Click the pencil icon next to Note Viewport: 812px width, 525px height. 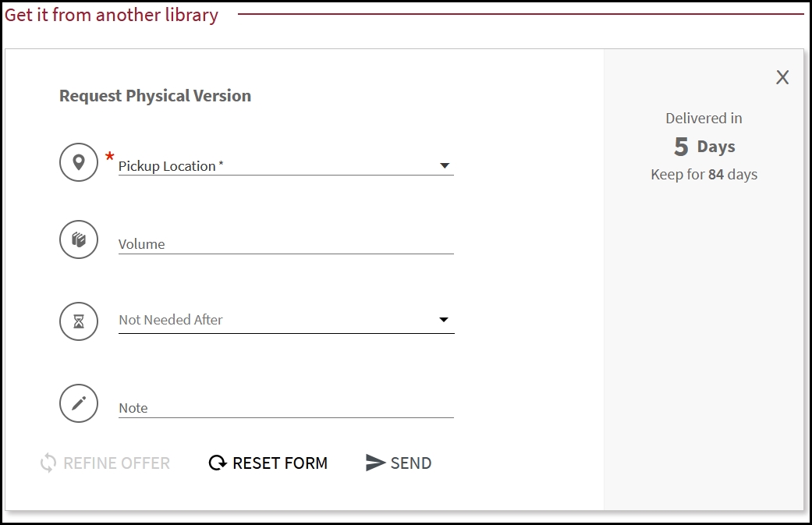pyautogui.click(x=78, y=403)
